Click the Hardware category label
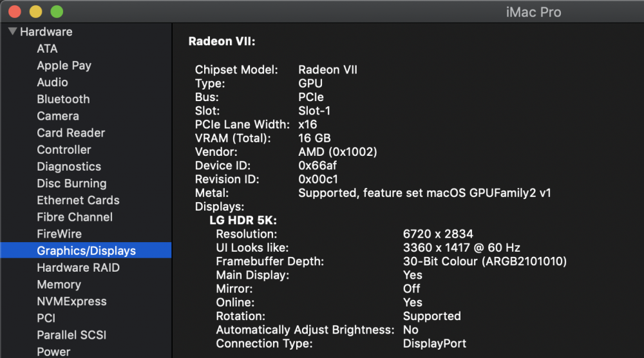644x358 pixels. click(46, 32)
